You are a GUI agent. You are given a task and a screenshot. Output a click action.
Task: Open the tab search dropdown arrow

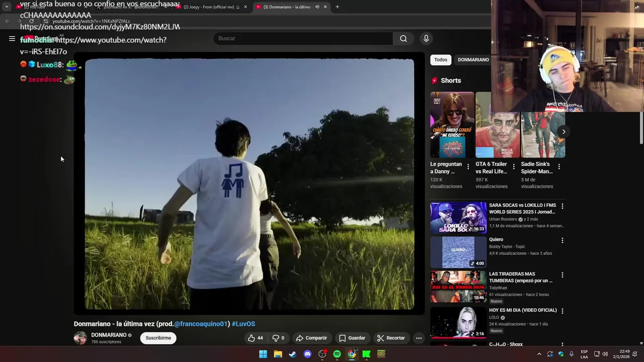(x=7, y=7)
